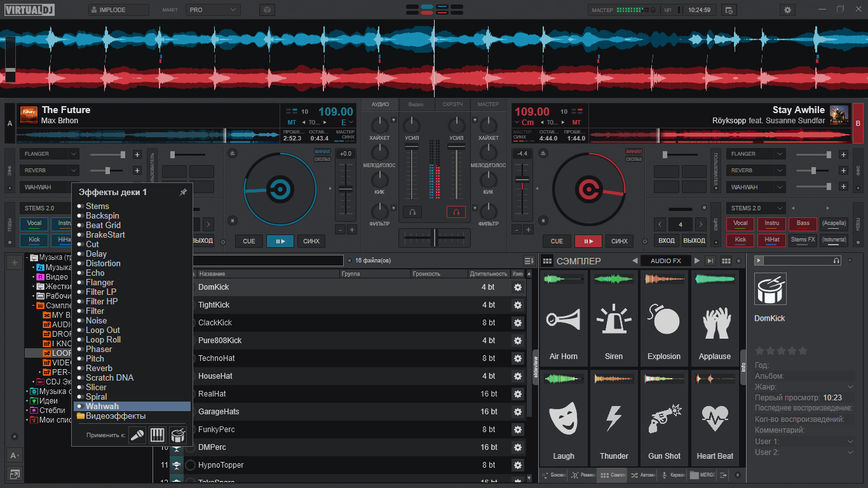This screenshot has width=868, height=488.
Task: Open settings gear in top bar
Action: pos(788,10)
